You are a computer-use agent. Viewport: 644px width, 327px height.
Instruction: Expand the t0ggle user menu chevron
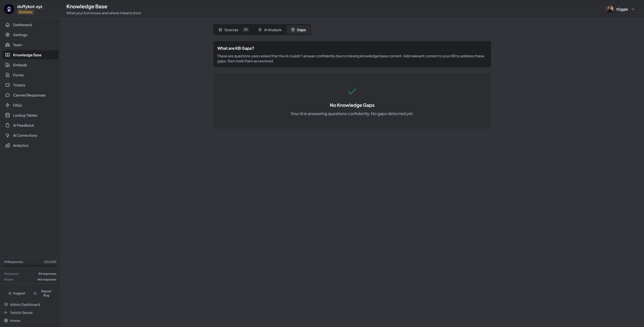pyautogui.click(x=633, y=9)
